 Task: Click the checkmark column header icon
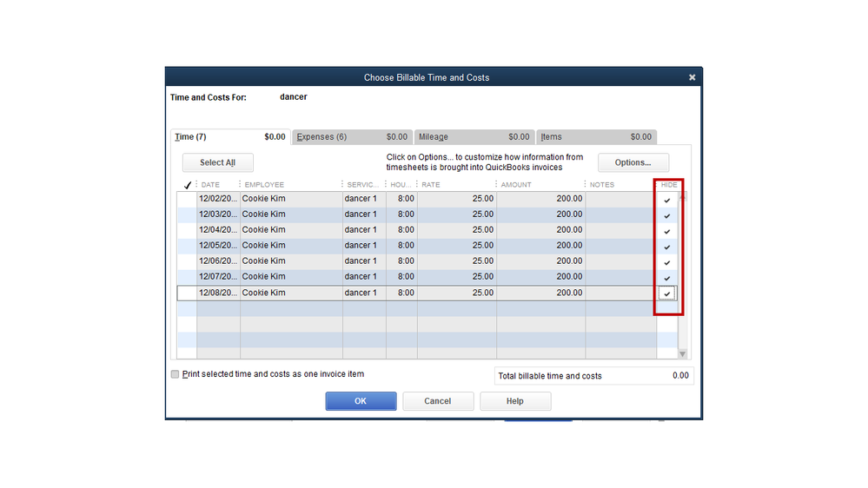(x=188, y=185)
